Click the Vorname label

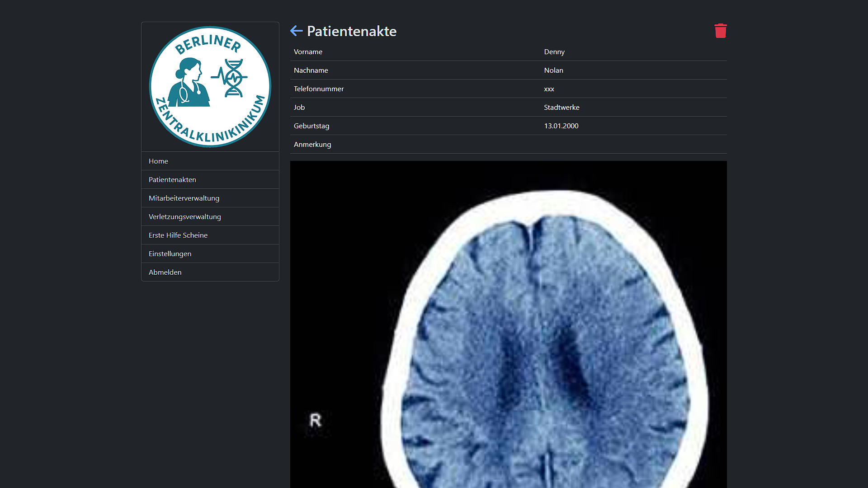click(308, 52)
